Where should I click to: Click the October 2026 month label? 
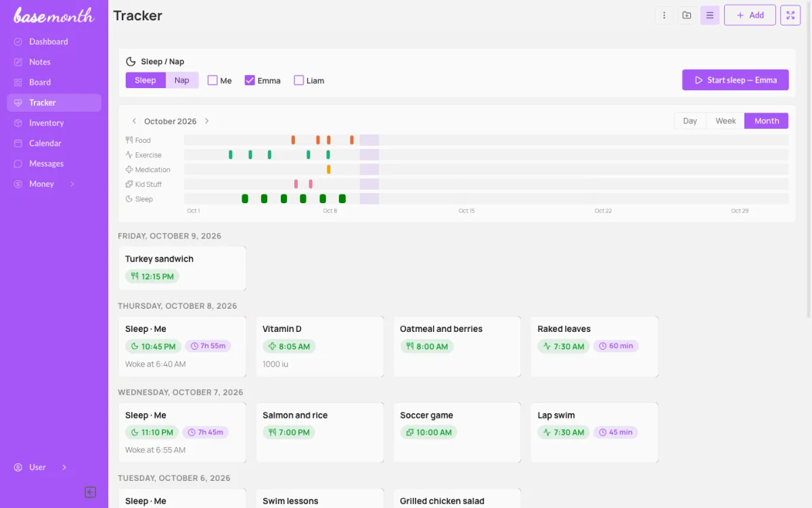tap(171, 121)
